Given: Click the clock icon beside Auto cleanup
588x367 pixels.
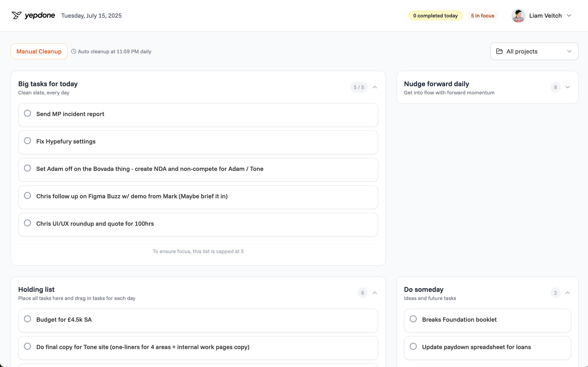Looking at the screenshot, I should click(x=74, y=52).
